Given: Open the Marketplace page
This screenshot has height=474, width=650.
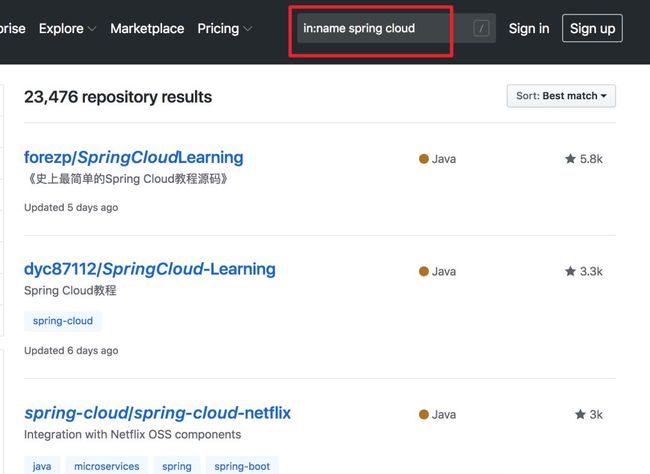Looking at the screenshot, I should pyautogui.click(x=147, y=29).
